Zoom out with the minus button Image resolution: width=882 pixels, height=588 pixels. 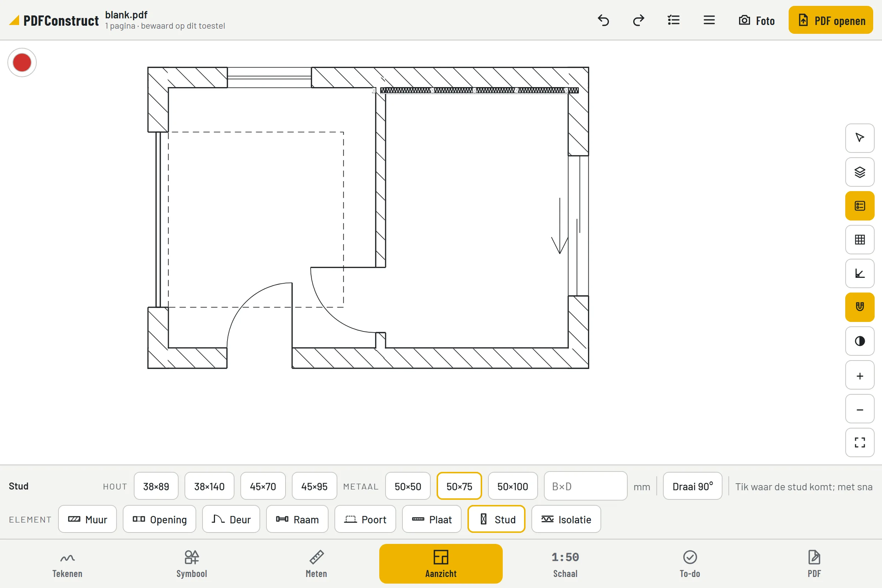(860, 409)
